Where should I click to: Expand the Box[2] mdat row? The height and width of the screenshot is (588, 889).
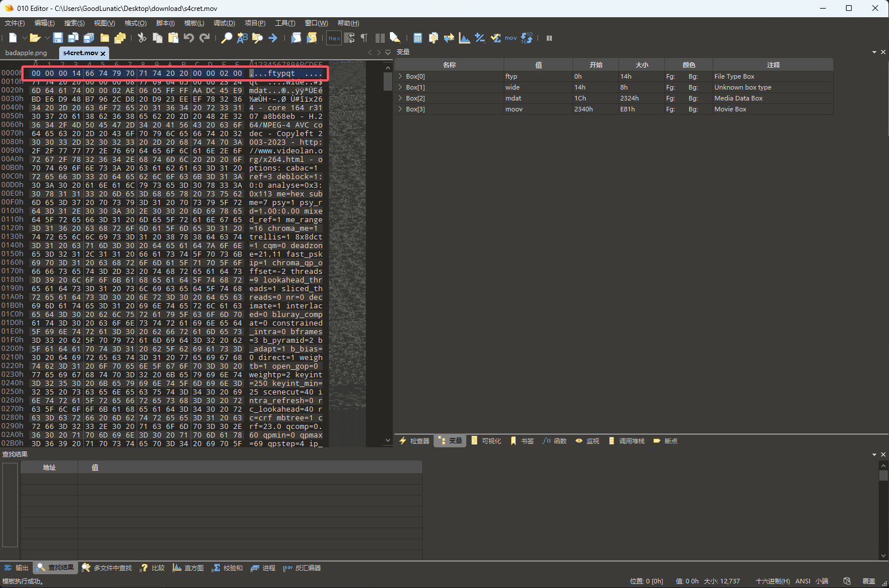click(400, 98)
